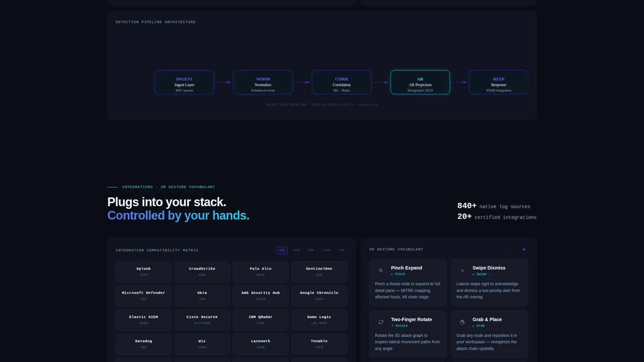Viewport: 644px width, 362px height.
Task: Filter integrations by IAM
Action: (x=341, y=250)
